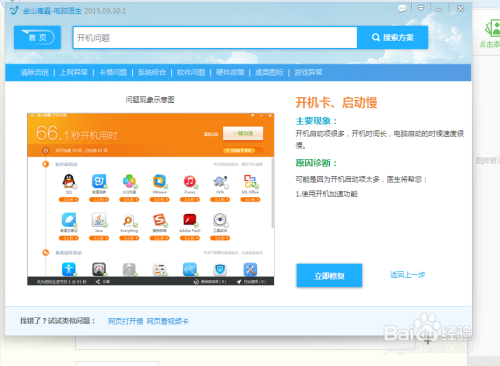Click the scrollbar inside the illustration
500x366 pixels.
(x=272, y=193)
